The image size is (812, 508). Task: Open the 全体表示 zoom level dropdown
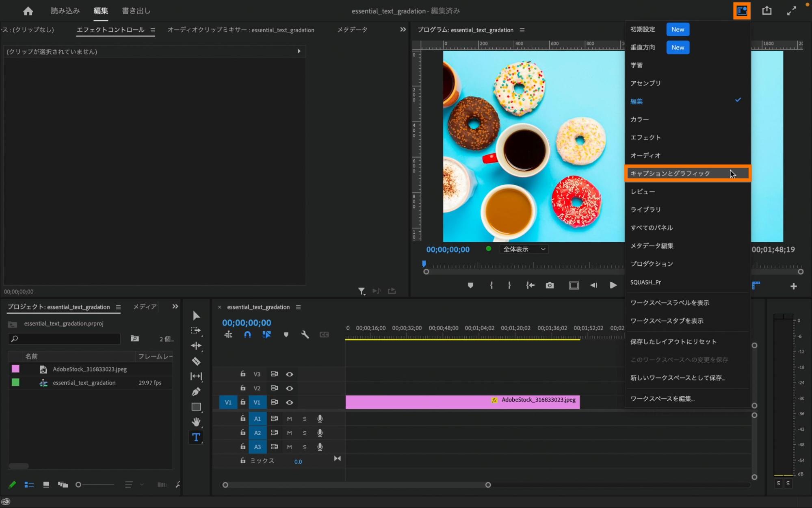point(524,249)
